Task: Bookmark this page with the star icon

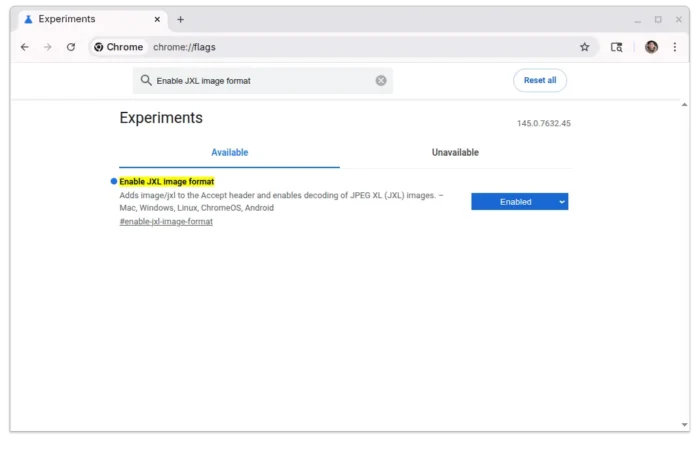Action: 585,47
